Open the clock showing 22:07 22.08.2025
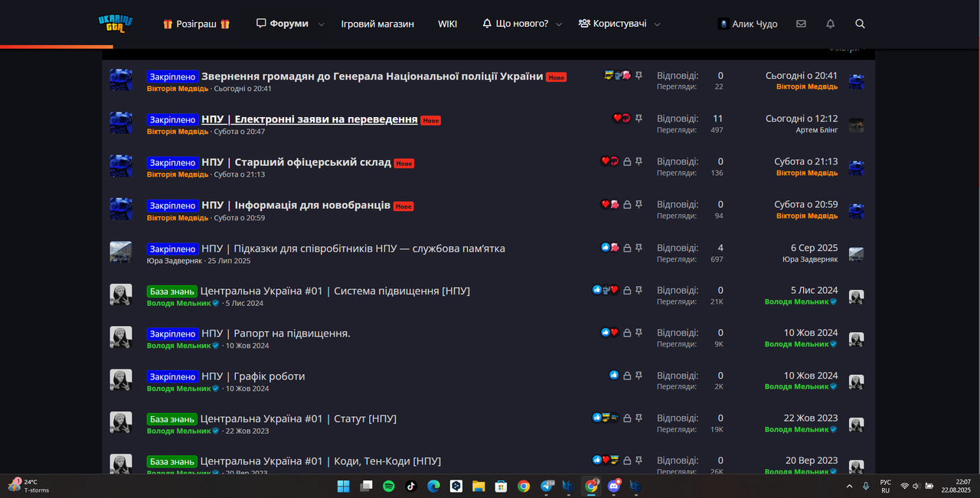980x498 pixels. coord(956,486)
